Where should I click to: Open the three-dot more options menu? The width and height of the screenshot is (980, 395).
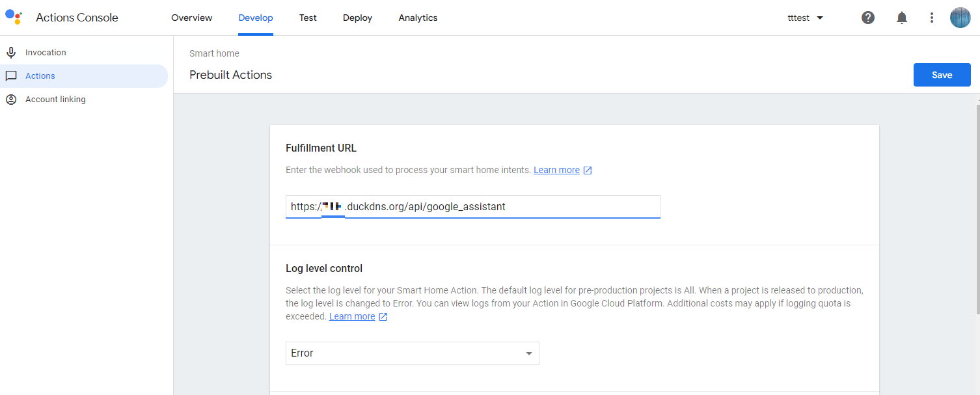click(932, 18)
